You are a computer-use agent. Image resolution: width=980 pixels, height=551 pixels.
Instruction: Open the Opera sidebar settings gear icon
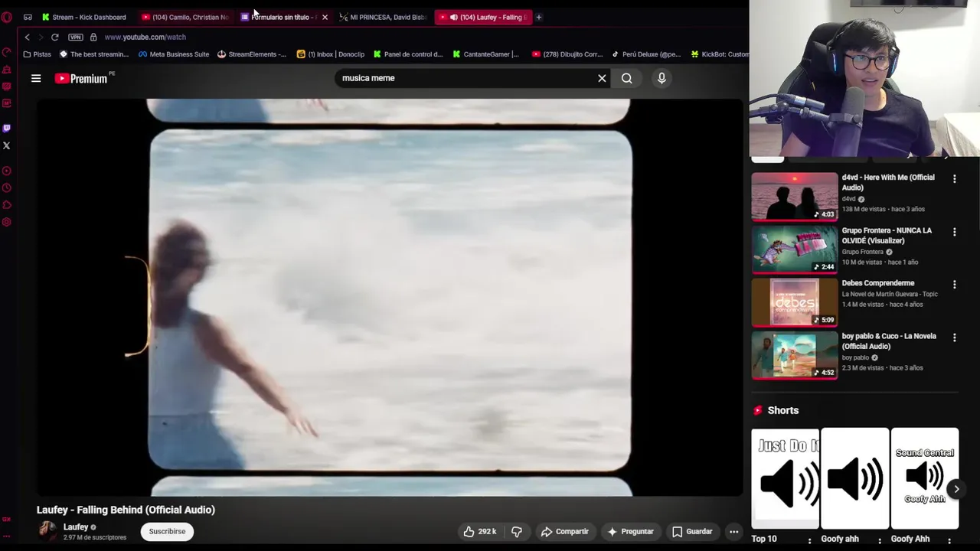tap(7, 222)
